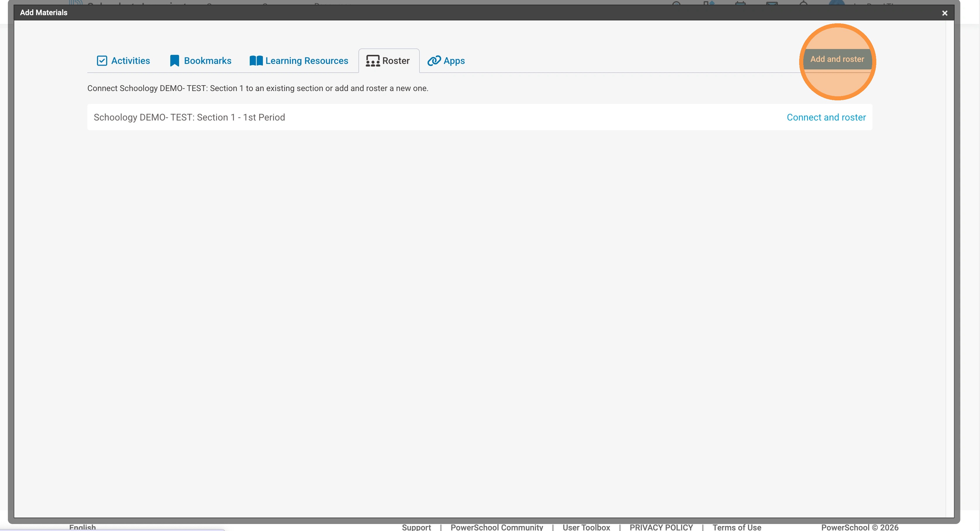Click the chain-link icon beside Apps
Viewport: 980px width, 531px height.
click(434, 61)
